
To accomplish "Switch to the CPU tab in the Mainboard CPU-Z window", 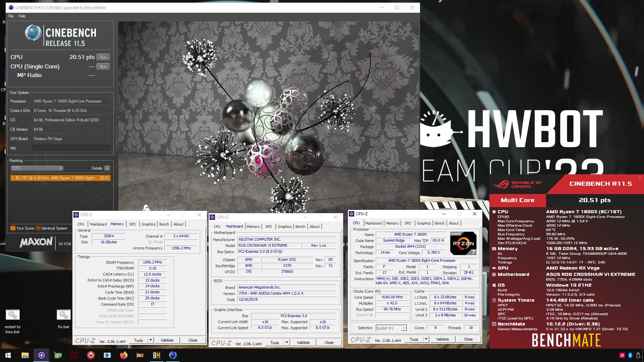I will [x=217, y=227].
